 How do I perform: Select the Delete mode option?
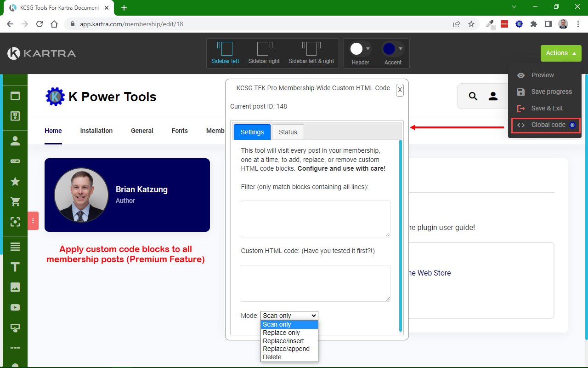(x=289, y=357)
